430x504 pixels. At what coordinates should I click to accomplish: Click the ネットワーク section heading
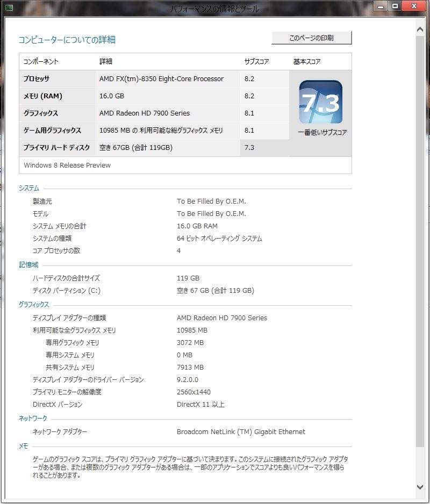coord(33,418)
